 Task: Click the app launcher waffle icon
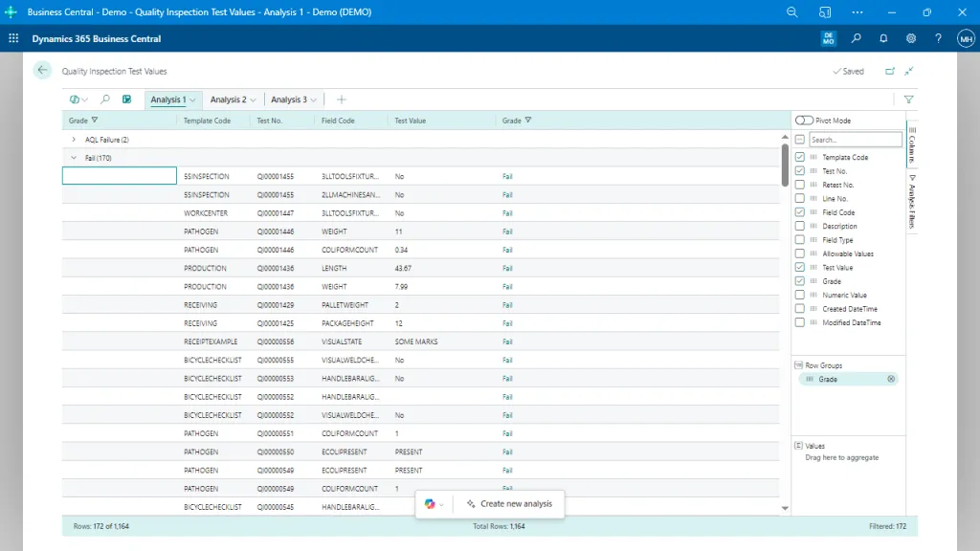pyautogui.click(x=13, y=39)
